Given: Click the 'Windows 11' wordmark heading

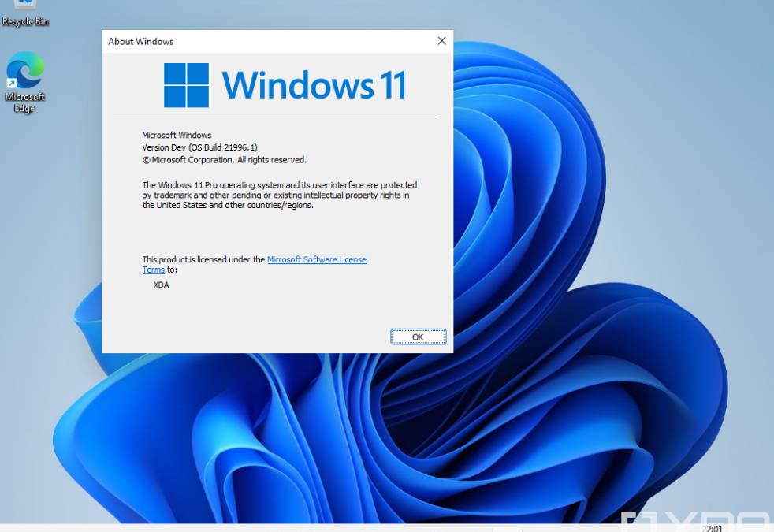Looking at the screenshot, I should point(314,85).
